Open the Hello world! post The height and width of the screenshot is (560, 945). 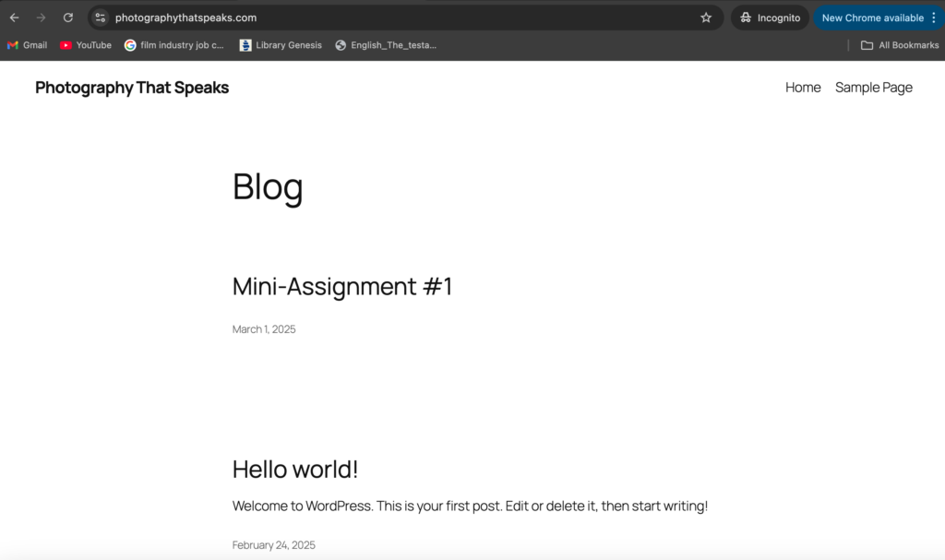(x=295, y=469)
